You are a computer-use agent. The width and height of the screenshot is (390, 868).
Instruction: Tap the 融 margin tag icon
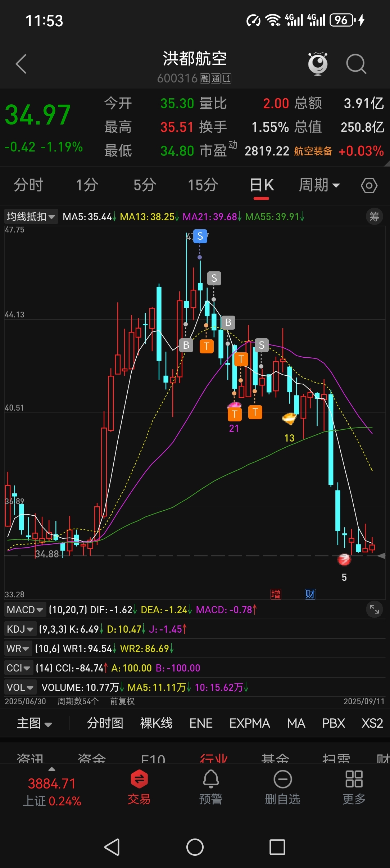(x=205, y=78)
